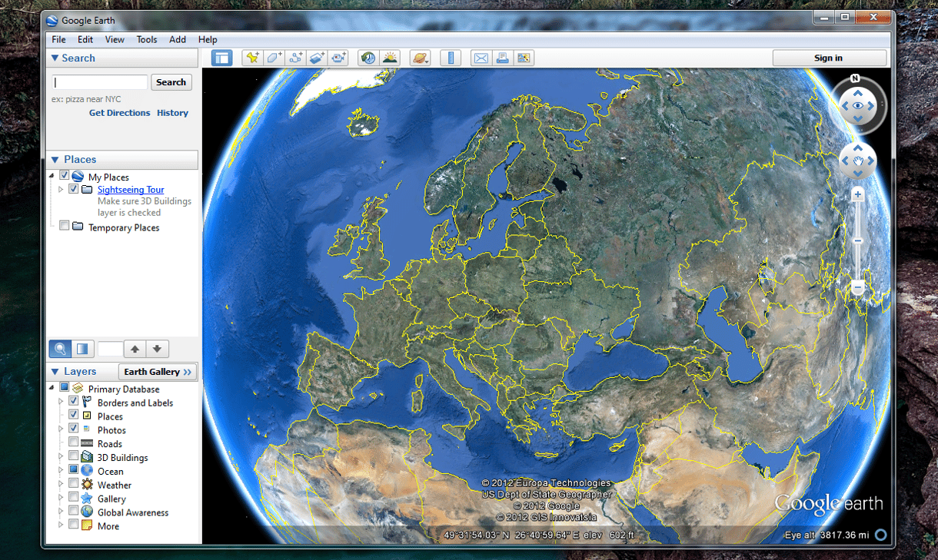Screen dimensions: 938x560
Task: Email the current view
Action: click(x=481, y=58)
